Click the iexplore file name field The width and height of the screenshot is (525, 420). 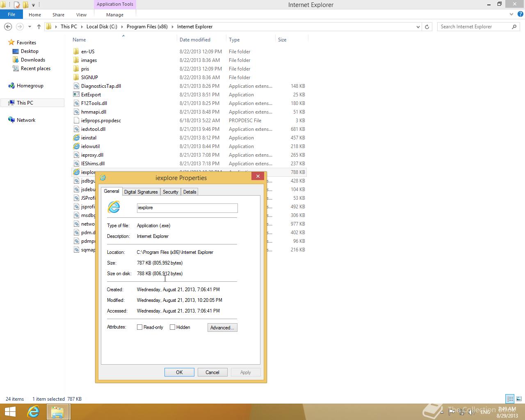tap(187, 208)
